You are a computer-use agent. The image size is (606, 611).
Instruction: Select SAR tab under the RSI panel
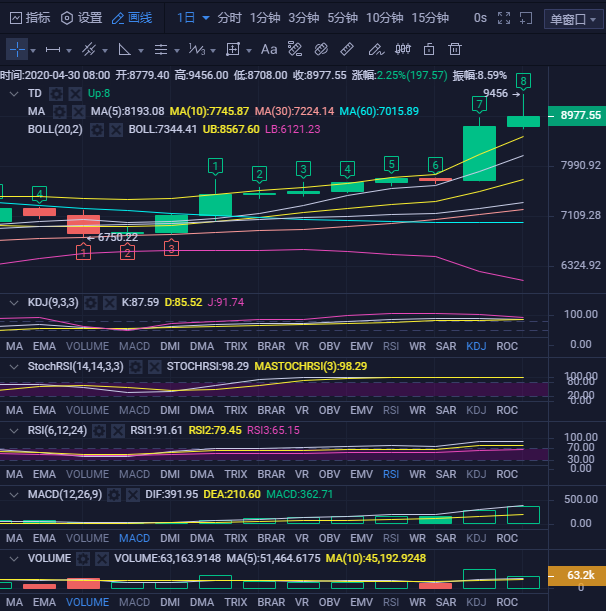(446, 474)
